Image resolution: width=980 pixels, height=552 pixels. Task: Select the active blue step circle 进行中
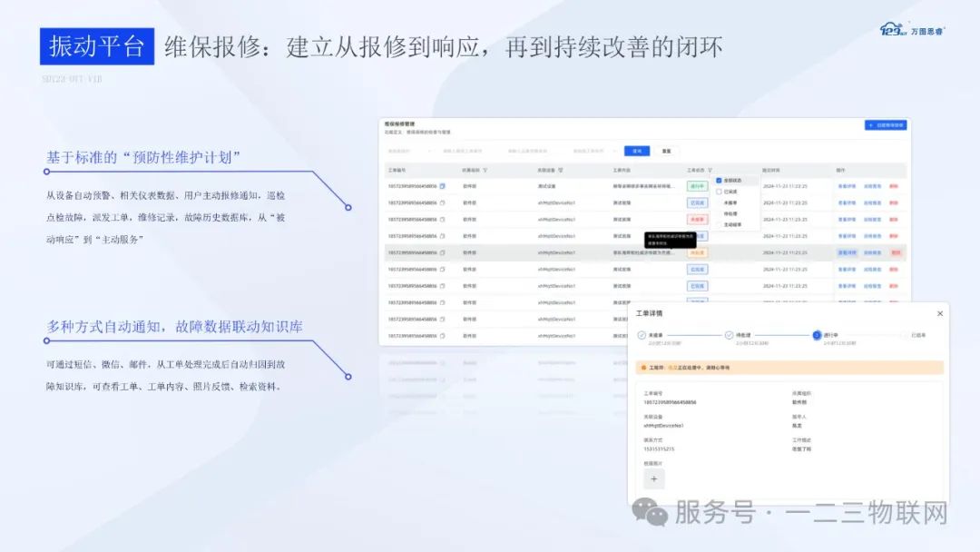[817, 335]
